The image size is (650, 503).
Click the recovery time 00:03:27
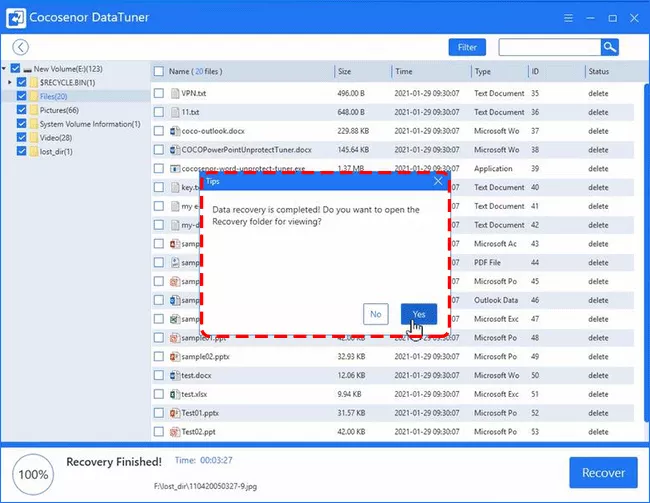click(x=216, y=460)
